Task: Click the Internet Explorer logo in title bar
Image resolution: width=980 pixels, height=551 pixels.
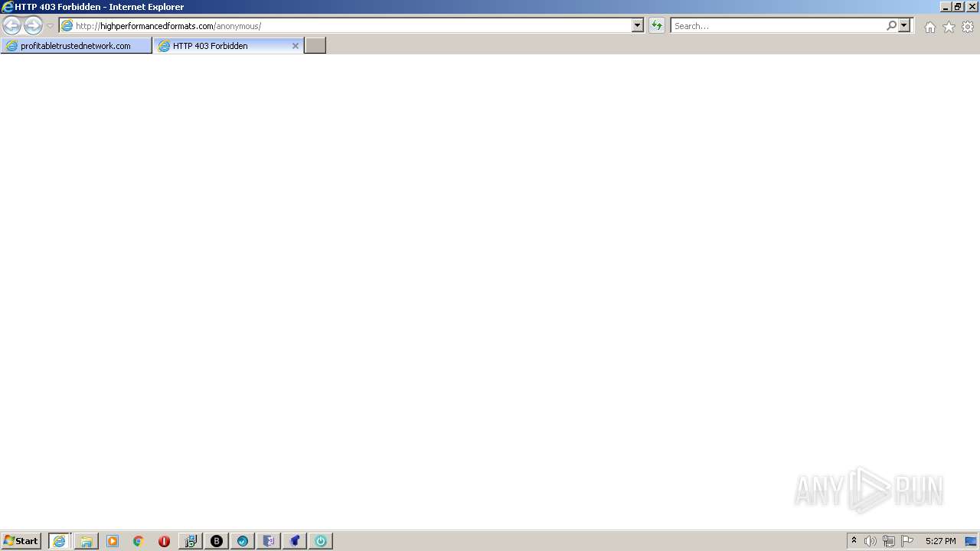Action: 7,7
